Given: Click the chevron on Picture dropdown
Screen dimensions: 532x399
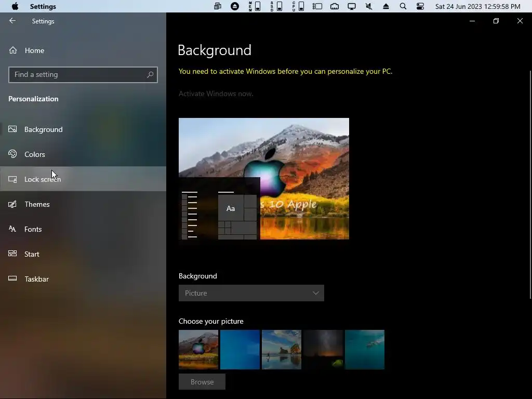Looking at the screenshot, I should [x=315, y=293].
